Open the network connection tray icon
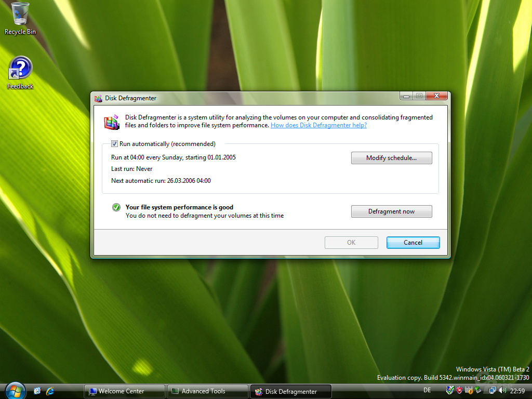Screen dimensions: 532x399 coord(493,391)
